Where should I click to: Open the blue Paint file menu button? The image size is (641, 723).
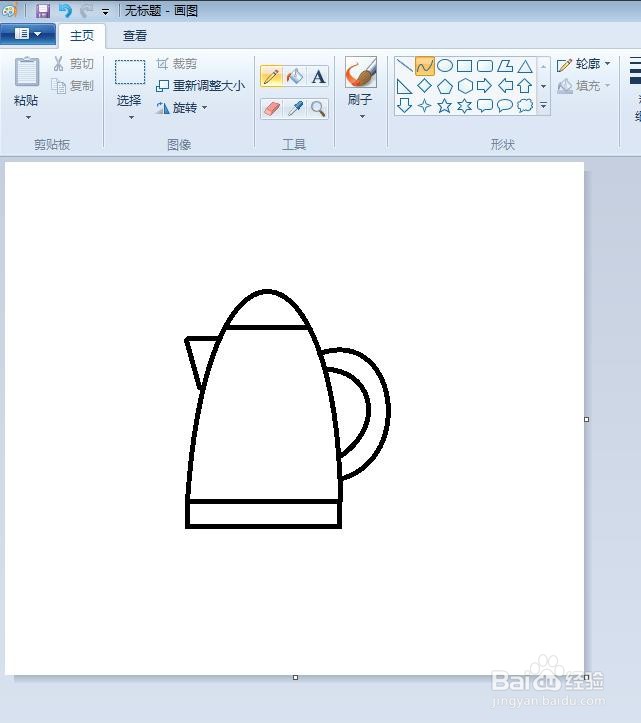(x=28, y=34)
